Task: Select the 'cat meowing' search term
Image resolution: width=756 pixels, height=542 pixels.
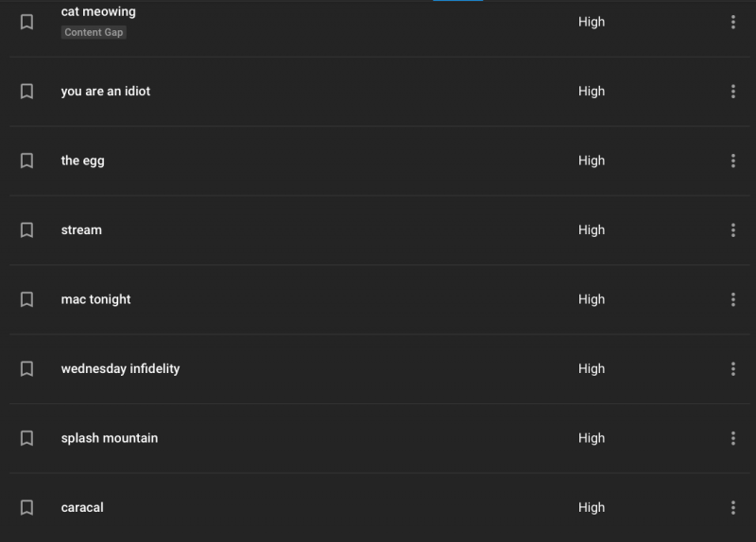Action: coord(98,12)
